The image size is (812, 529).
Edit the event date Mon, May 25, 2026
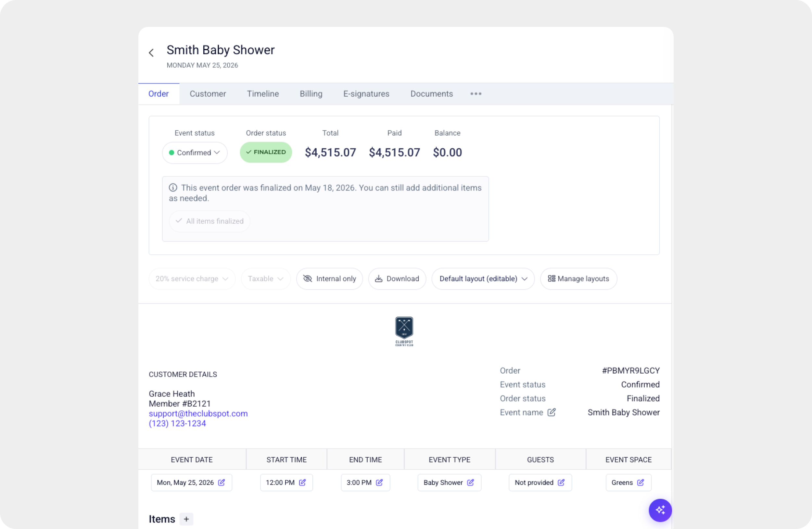[191, 482]
